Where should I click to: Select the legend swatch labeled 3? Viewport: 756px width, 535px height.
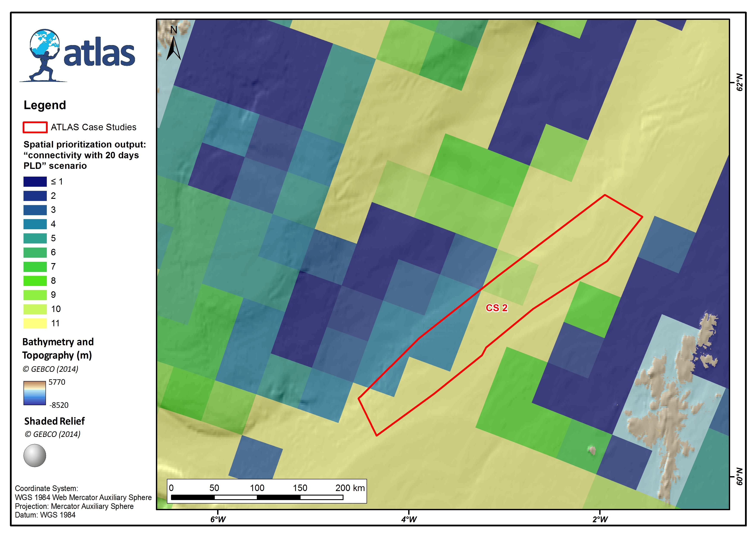point(35,210)
